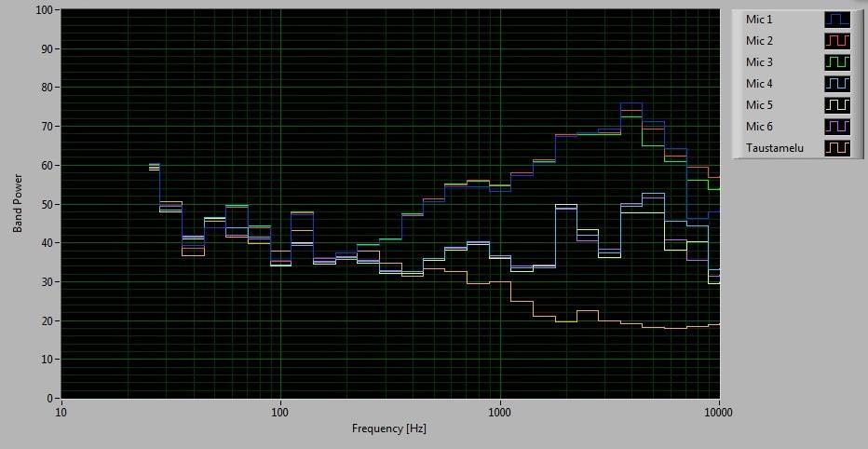Click the Mic 3 plot style icon

836,62
